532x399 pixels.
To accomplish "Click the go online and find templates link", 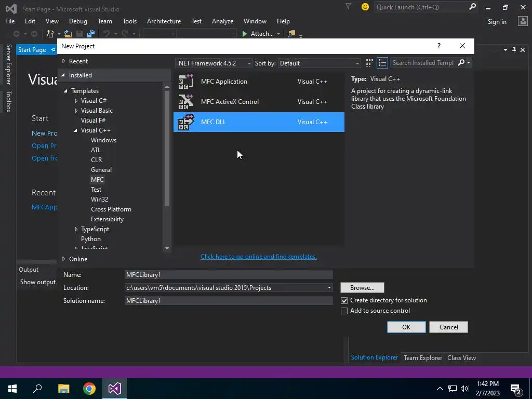I will tap(259, 257).
